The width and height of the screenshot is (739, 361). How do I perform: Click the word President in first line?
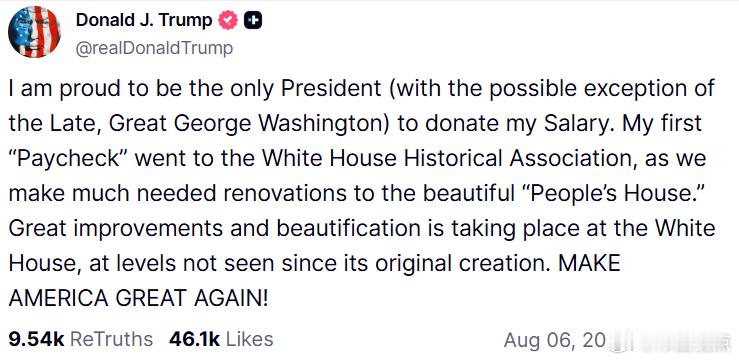point(331,89)
